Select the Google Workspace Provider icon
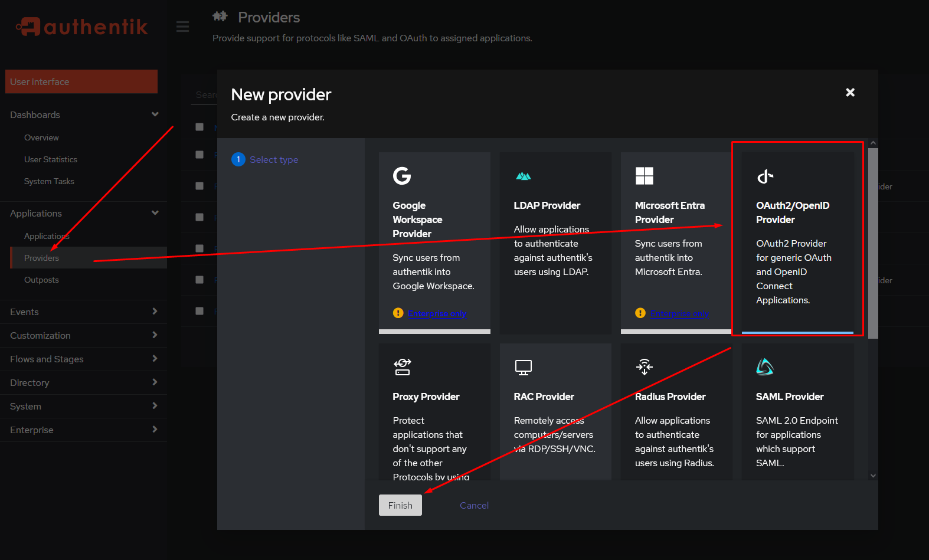 (x=402, y=176)
